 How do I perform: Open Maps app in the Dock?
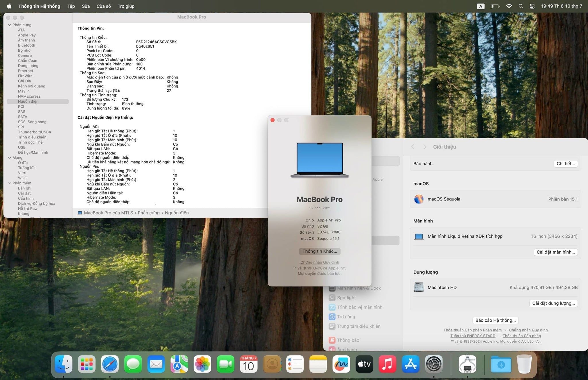pos(179,364)
